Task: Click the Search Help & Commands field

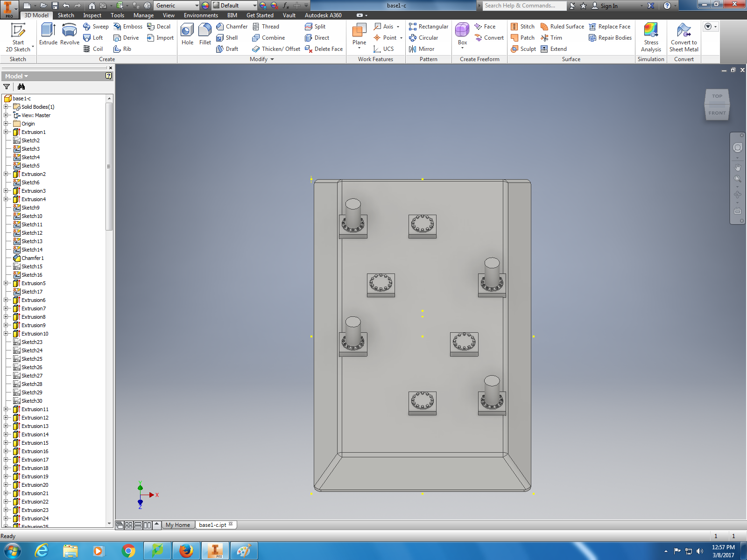Action: 523,6
